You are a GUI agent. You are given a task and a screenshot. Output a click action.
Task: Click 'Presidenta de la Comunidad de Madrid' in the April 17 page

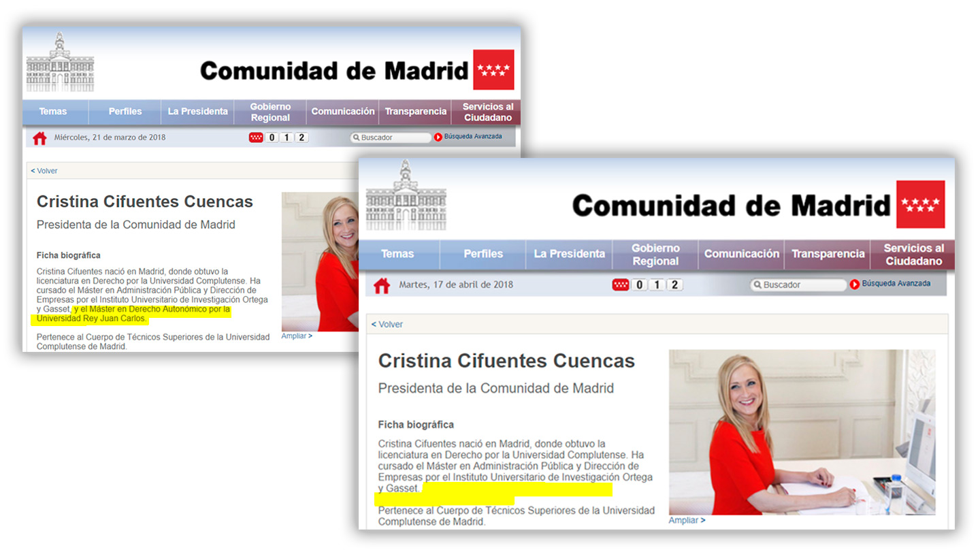click(496, 389)
